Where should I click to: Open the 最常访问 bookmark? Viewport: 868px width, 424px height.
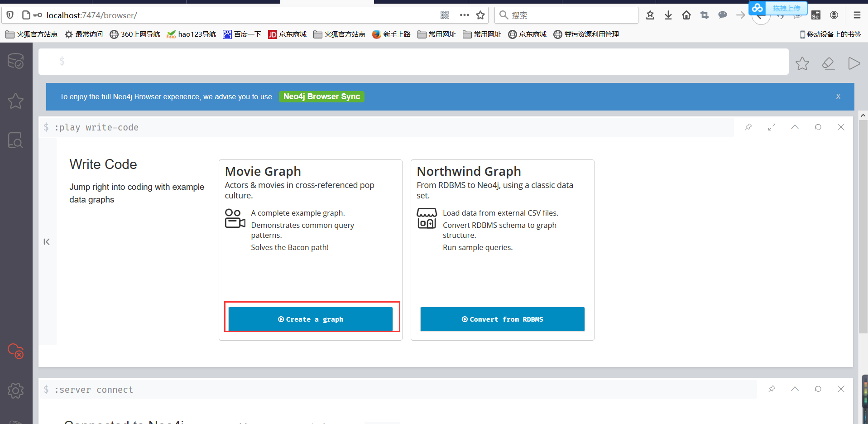pyautogui.click(x=84, y=34)
